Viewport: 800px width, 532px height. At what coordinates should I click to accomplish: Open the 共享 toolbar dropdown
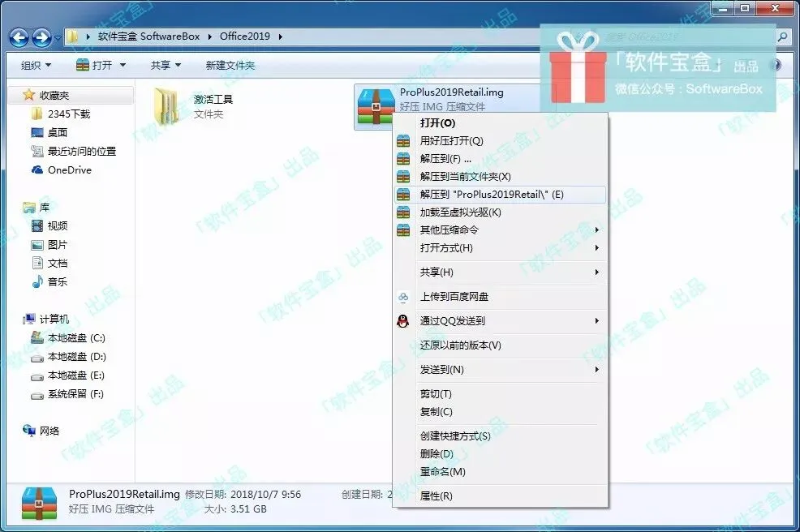[166, 66]
